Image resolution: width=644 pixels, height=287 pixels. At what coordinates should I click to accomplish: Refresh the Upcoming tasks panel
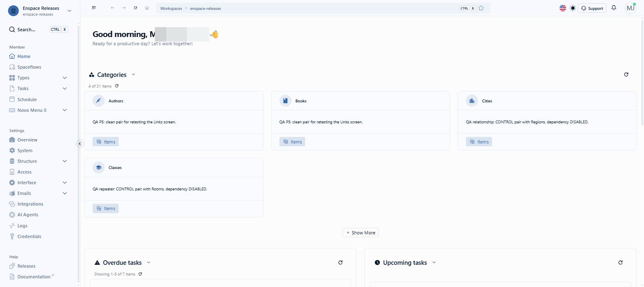[621, 262]
